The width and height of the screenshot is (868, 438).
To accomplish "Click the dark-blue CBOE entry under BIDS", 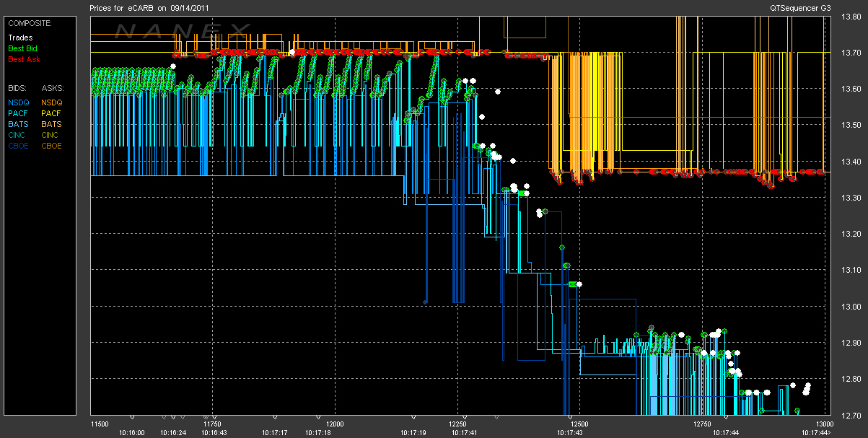I will (x=19, y=146).
